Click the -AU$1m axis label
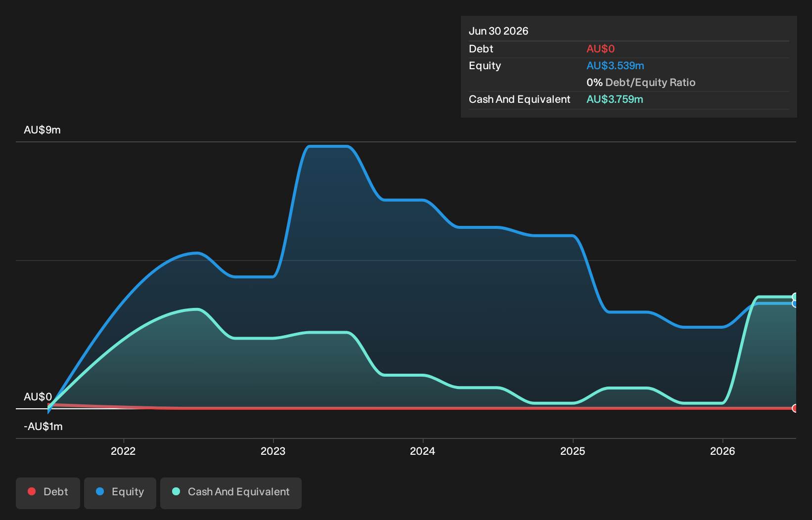 click(43, 427)
